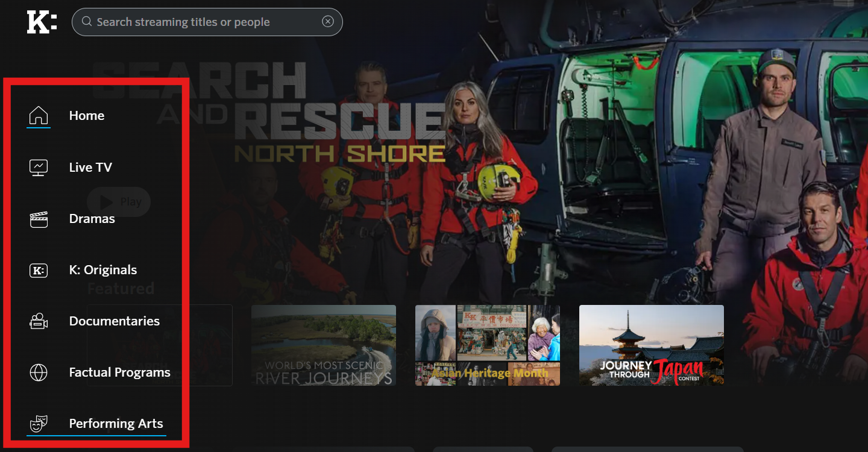Screen dimensions: 868x452
Task: Select the Factual Programs globe icon
Action: [x=39, y=372]
